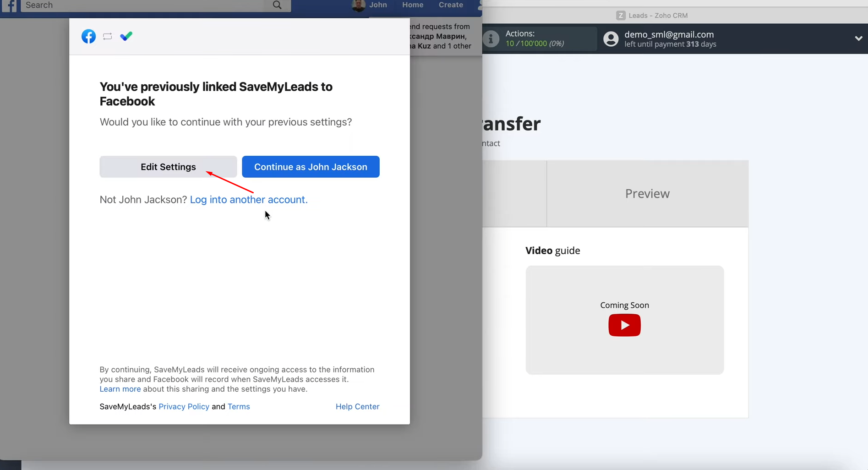Select the Leads - Zoho CRM browser tab
Screen dimensions: 868x470
pos(652,16)
